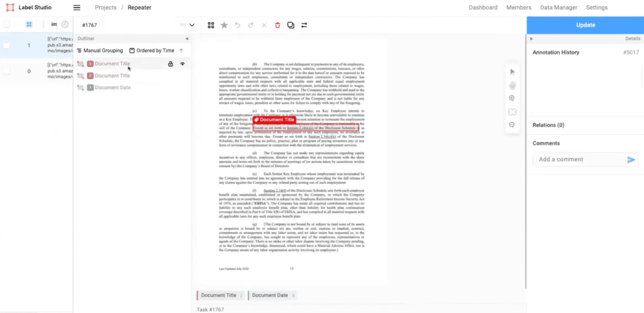
Task: Click the grid view icon in the toolbar
Action: click(x=211, y=25)
